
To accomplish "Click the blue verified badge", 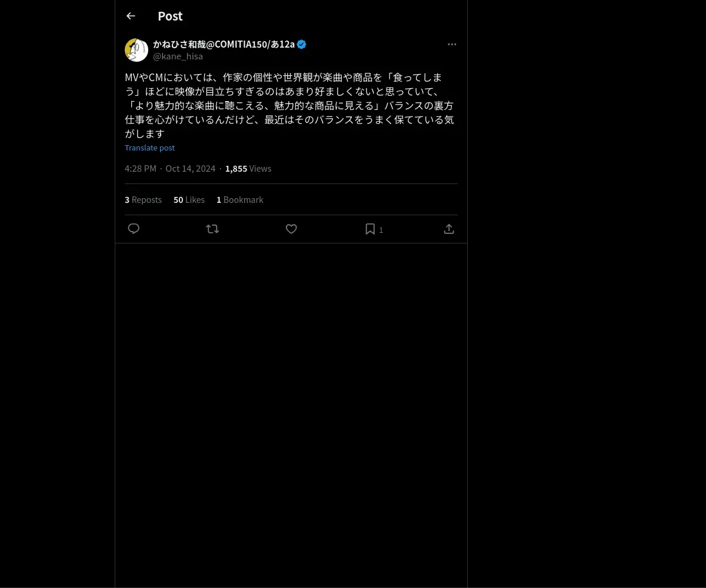I will [301, 44].
